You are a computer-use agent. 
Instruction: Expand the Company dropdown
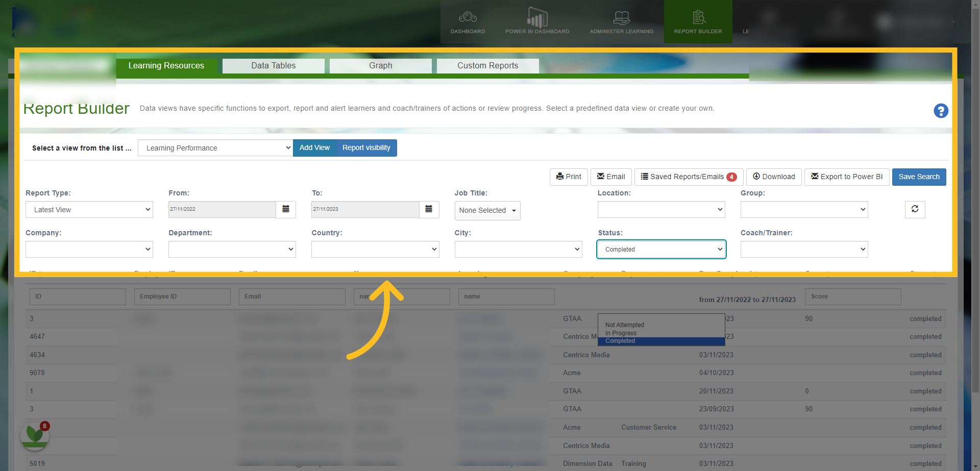tap(89, 250)
